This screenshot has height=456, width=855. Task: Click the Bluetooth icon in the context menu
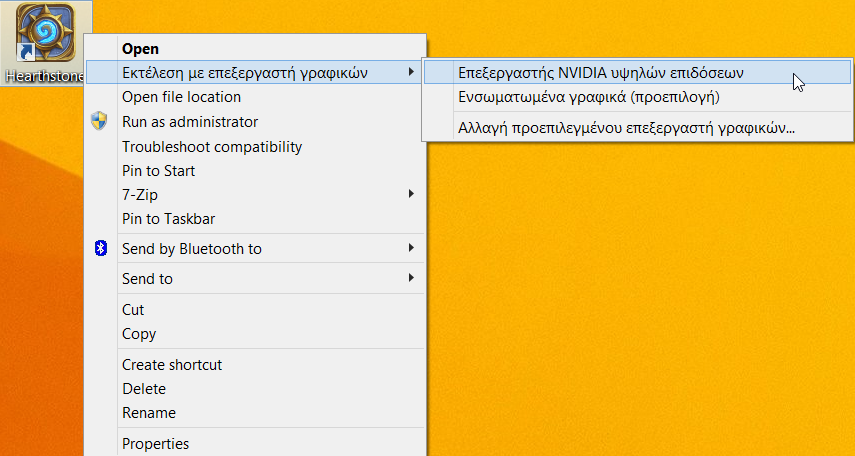coord(101,248)
